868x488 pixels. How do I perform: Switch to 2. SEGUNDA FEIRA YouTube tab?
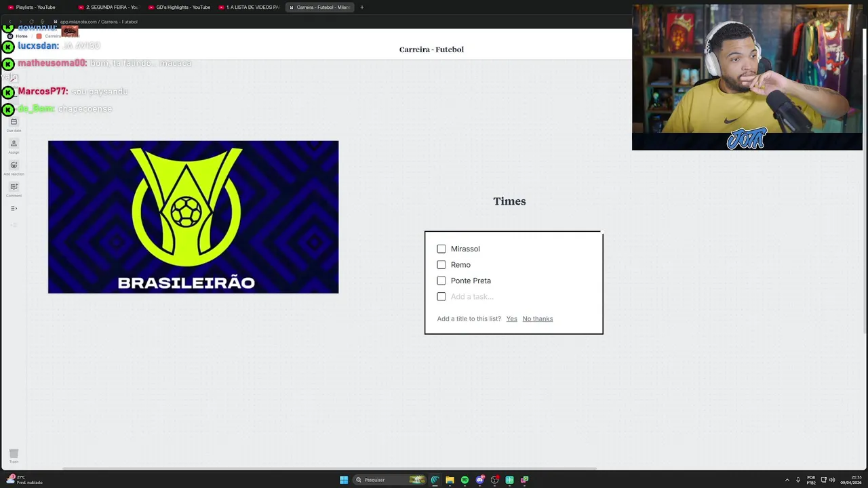108,7
